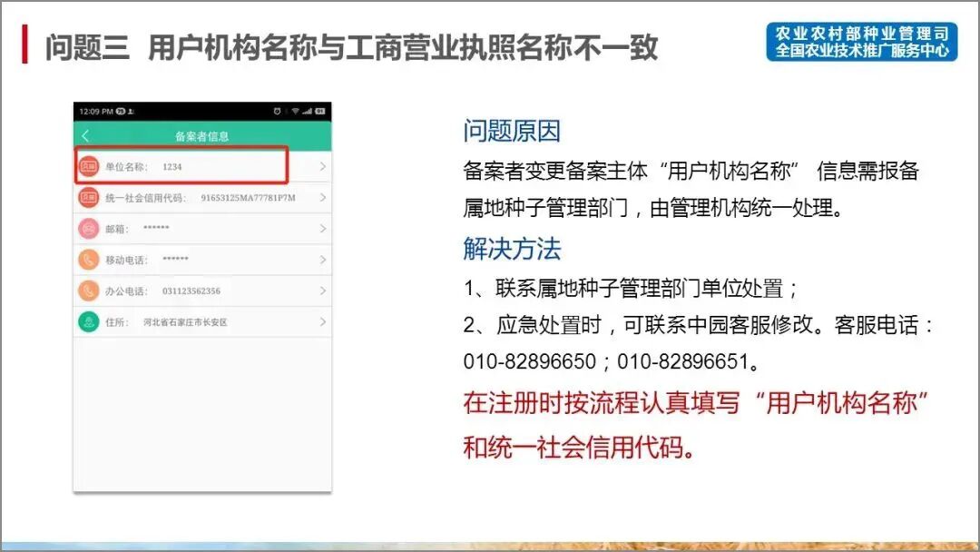Viewport: 980px width, 552px height.
Task: Click the red 单位名称 row icon
Action: tap(87, 167)
